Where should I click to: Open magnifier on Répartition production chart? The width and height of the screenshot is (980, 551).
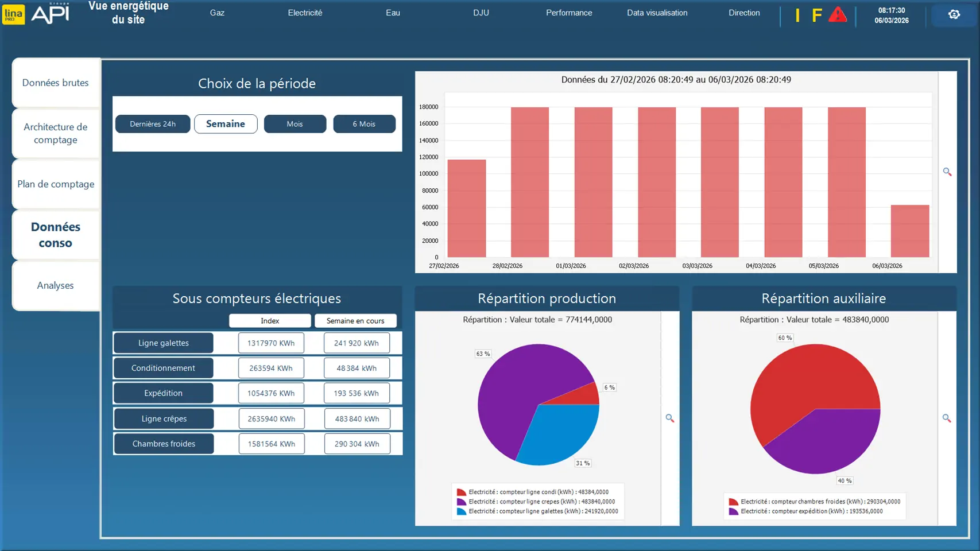(669, 418)
